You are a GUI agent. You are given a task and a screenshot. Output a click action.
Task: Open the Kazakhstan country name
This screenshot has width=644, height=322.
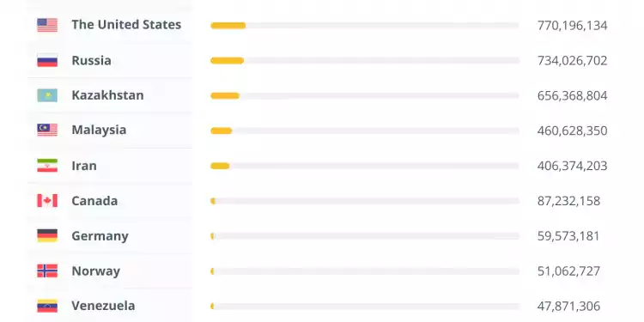(107, 95)
